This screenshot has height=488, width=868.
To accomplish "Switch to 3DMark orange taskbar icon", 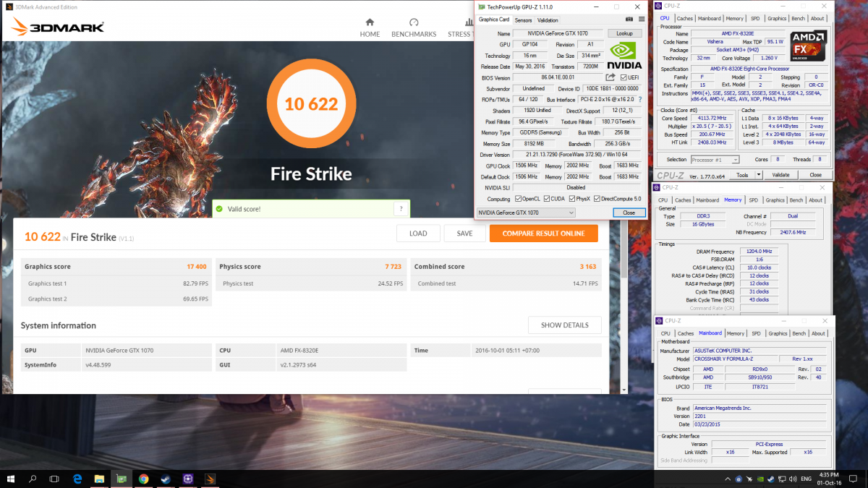I will [x=210, y=479].
